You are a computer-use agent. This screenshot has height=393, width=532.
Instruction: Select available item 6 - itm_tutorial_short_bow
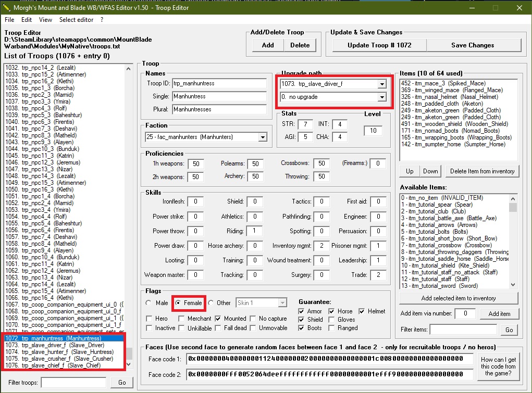click(454, 238)
